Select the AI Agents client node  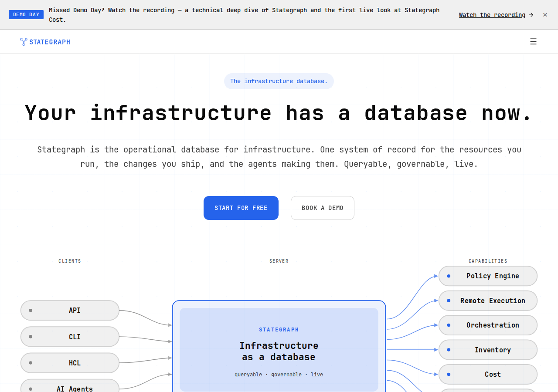click(x=70, y=386)
